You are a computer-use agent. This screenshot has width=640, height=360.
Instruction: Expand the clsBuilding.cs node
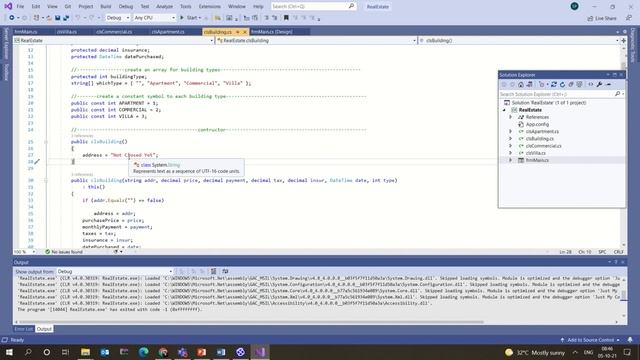[x=510, y=139]
